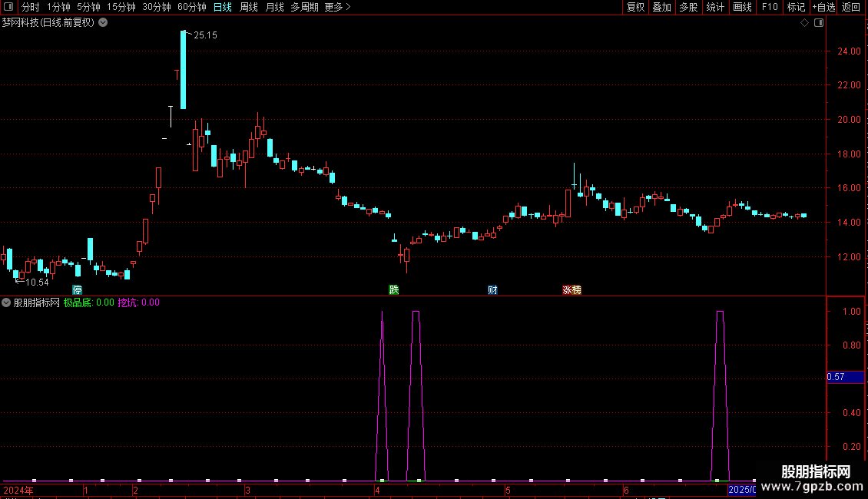Screen dimensions: 868x499
Task: Click month 6 on the time axis
Action: point(626,490)
